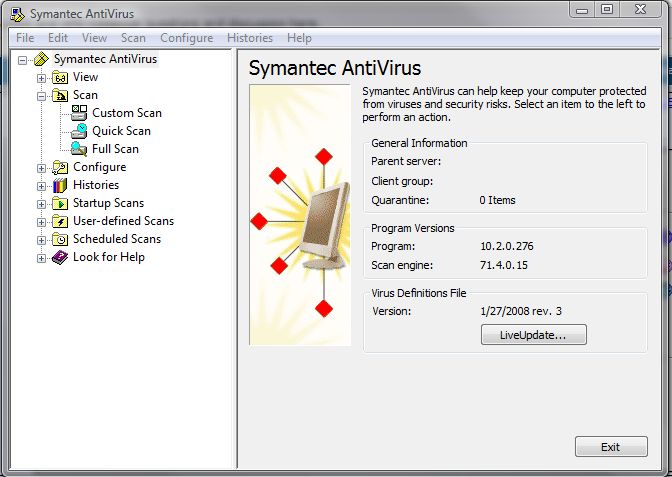Open the Help menu

[x=299, y=38]
